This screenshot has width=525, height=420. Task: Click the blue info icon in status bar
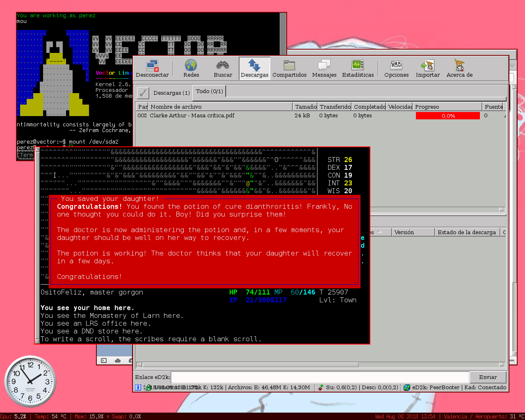[x=138, y=387]
